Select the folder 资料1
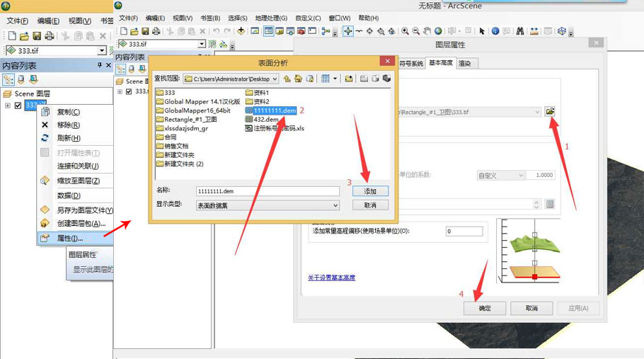The image size is (644, 359). tap(257, 93)
